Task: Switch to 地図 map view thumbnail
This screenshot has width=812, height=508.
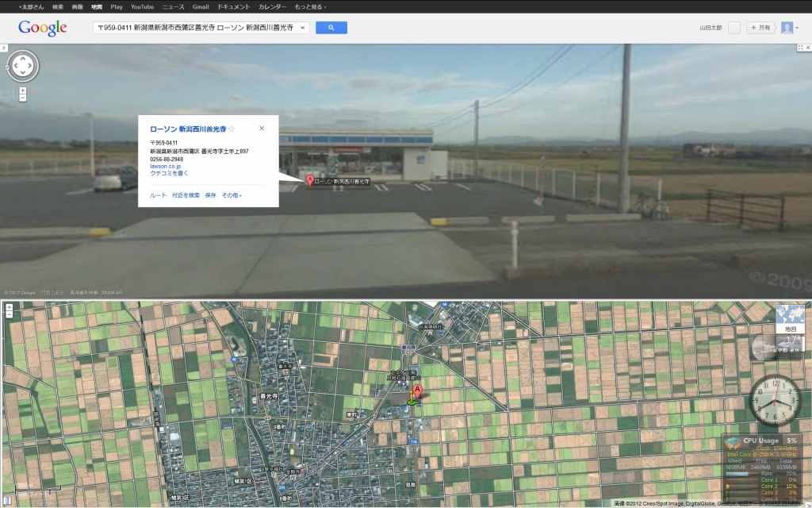Action: (789, 317)
